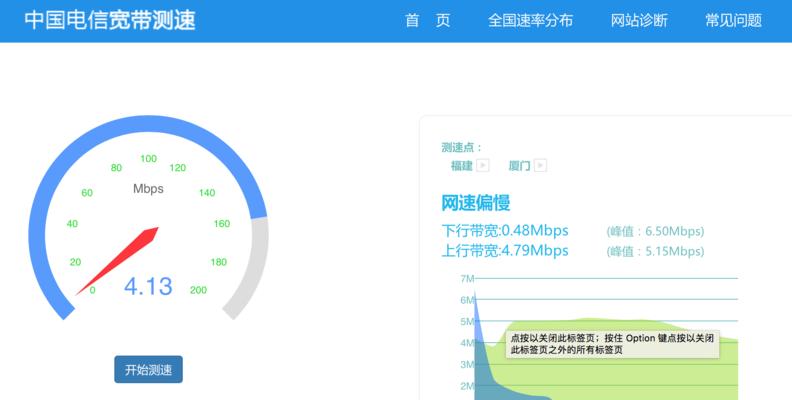The image size is (792, 400).
Task: Click the 100 mark on the gauge
Action: 148,159
